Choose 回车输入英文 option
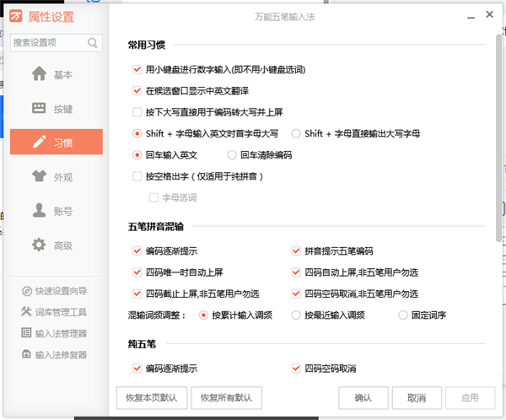The width and height of the screenshot is (506, 420). click(137, 155)
